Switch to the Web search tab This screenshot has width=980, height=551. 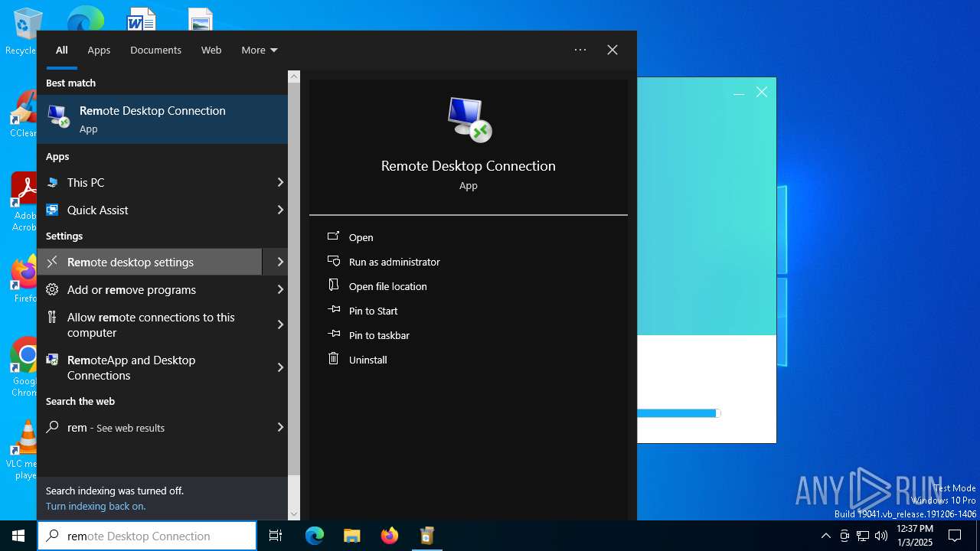click(x=211, y=50)
